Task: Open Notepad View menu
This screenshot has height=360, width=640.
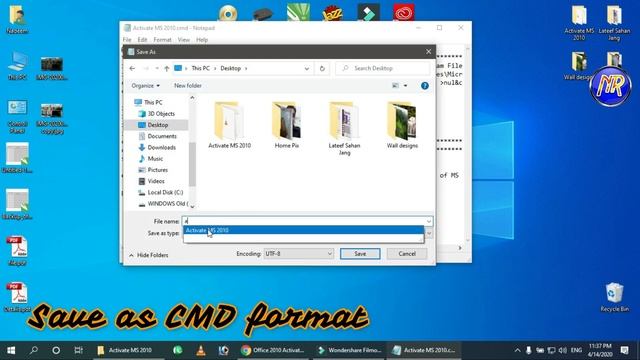Action: coord(184,40)
